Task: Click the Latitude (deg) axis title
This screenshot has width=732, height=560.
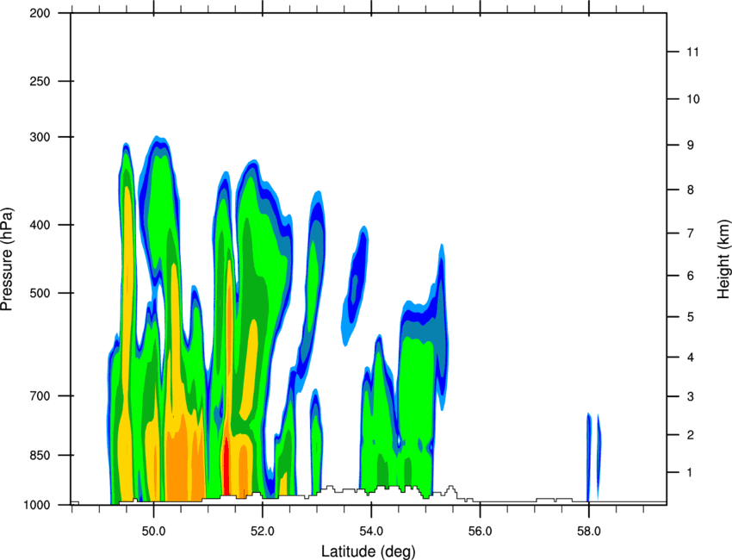Action: point(368,551)
